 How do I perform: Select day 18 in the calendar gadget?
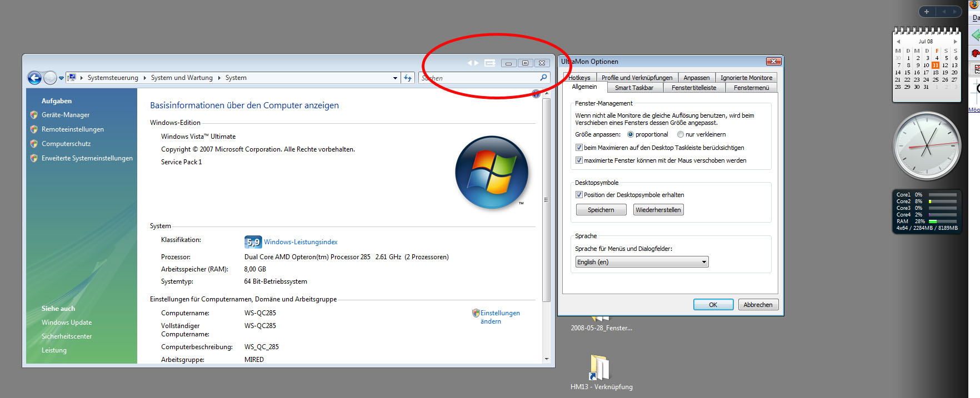coord(936,73)
